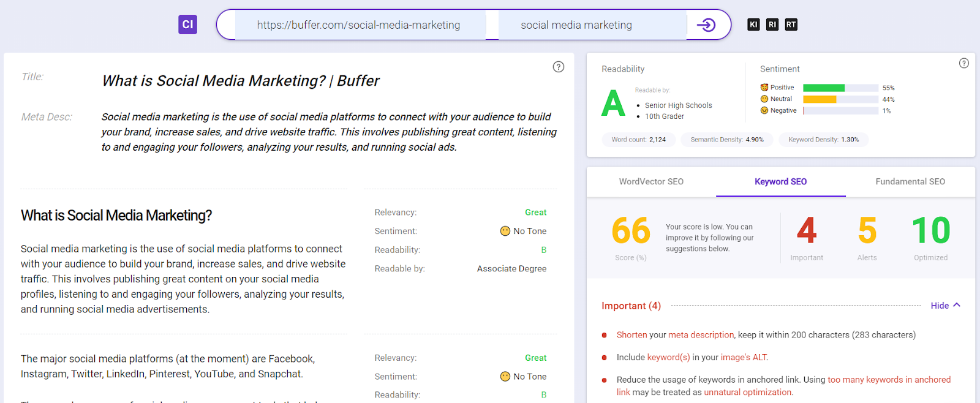Switch to the WordVector SEO tab
Screen dimensions: 980x403
[x=651, y=182]
